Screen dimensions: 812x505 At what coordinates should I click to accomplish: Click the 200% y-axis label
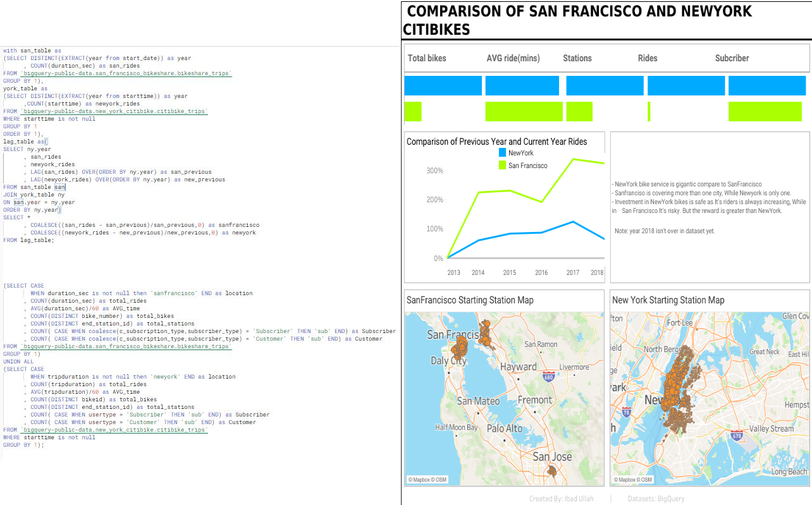[435, 200]
